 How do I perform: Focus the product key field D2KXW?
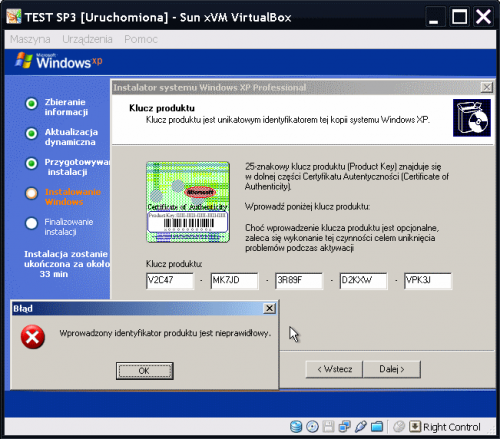363,280
